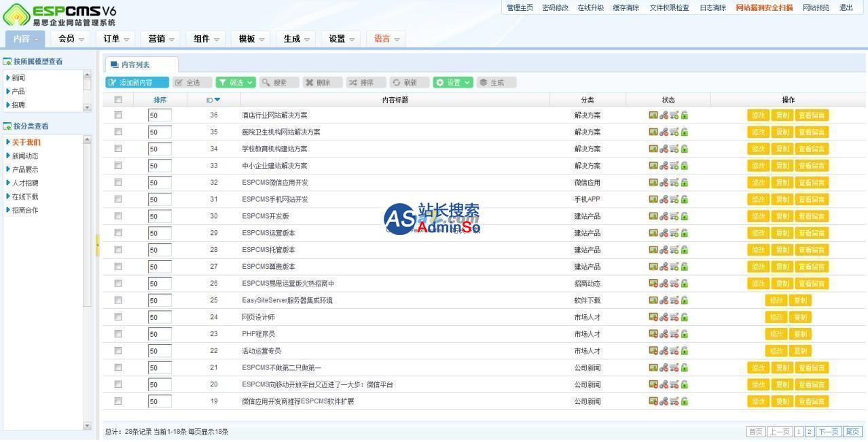Click the green lock icon in row 19
The width and height of the screenshot is (868, 442).
684,401
